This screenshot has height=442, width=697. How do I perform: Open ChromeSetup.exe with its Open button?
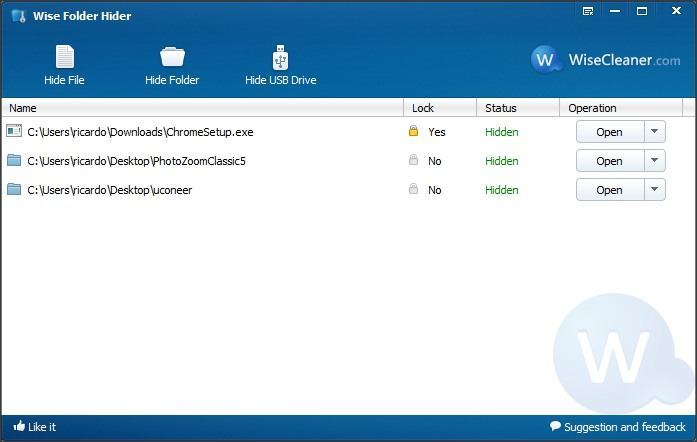point(610,132)
